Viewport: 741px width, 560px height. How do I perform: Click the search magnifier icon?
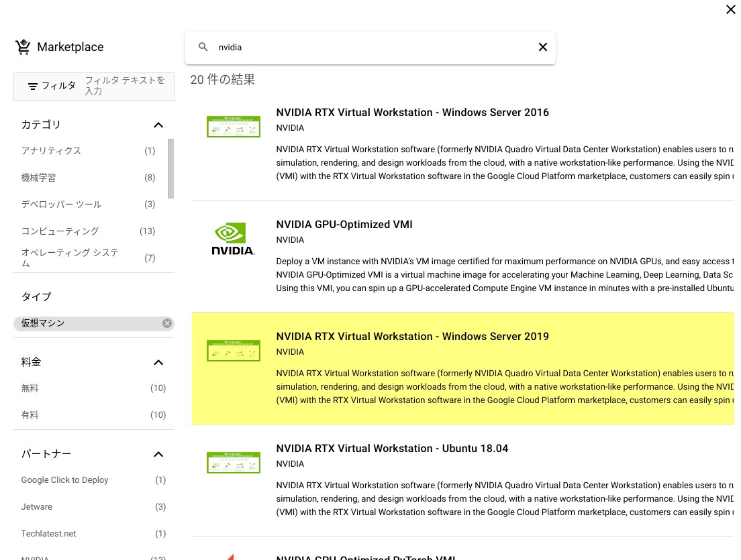click(x=203, y=47)
